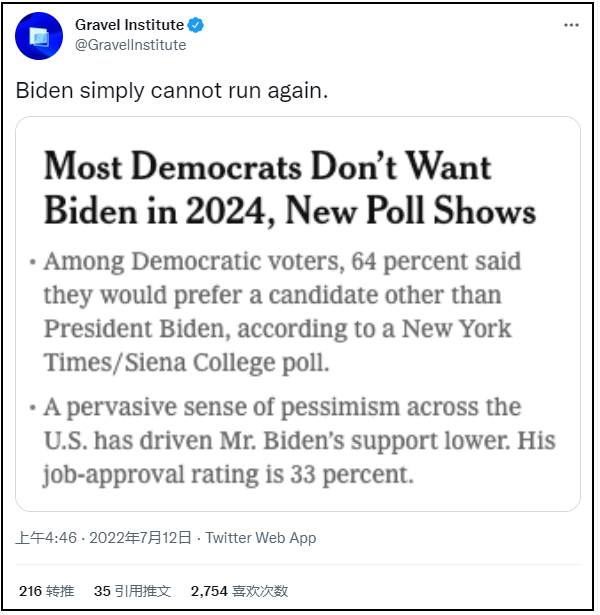Click "Biden in 2024, New Poll Shows" headline line

(290, 211)
